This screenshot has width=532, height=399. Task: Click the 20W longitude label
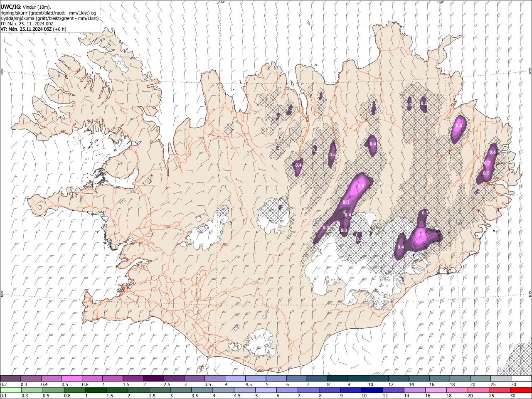click(x=221, y=2)
